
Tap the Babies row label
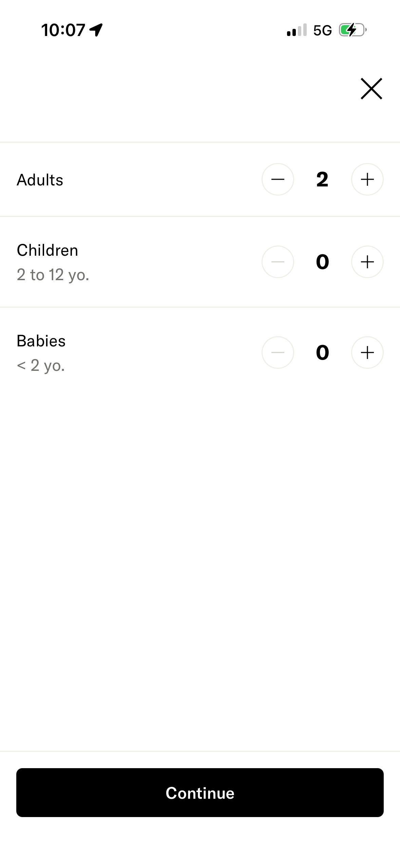pos(41,341)
